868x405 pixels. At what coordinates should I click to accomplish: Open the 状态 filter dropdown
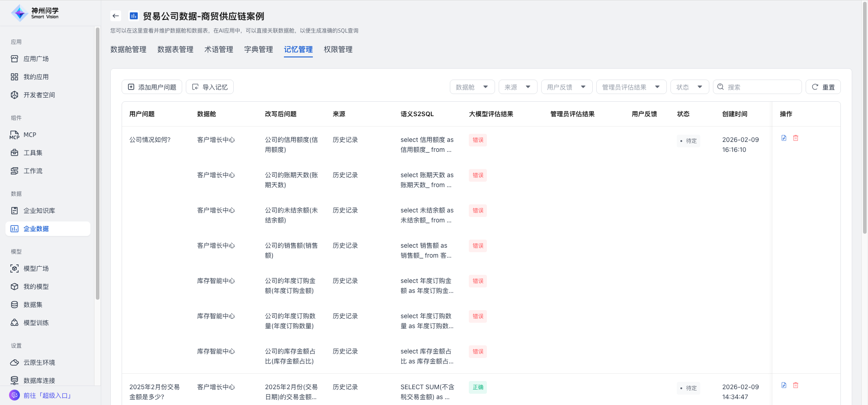coord(689,87)
